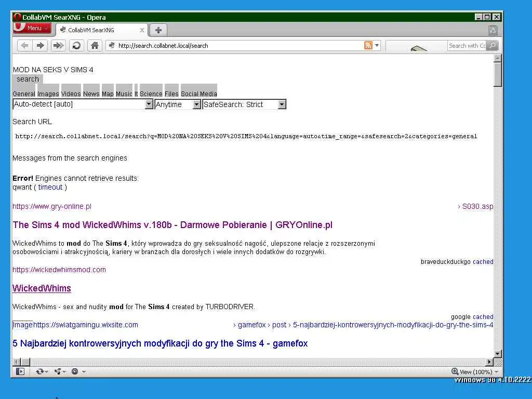Go back with the Back arrow
The image size is (532, 399).
pyautogui.click(x=24, y=46)
